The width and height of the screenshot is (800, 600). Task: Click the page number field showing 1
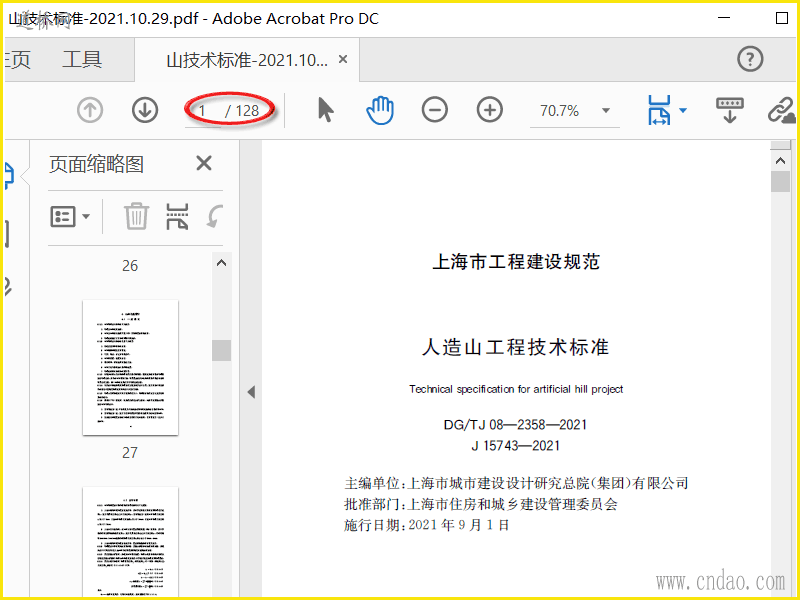(x=203, y=110)
